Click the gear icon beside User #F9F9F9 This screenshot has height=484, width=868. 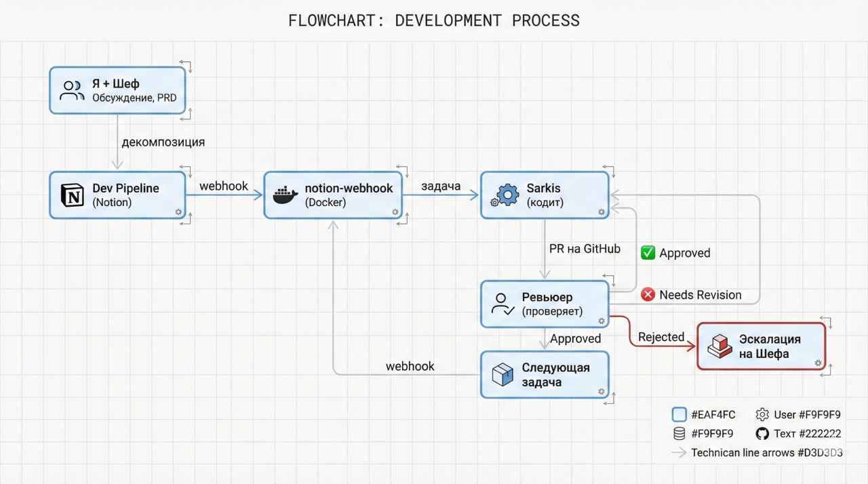coord(762,415)
